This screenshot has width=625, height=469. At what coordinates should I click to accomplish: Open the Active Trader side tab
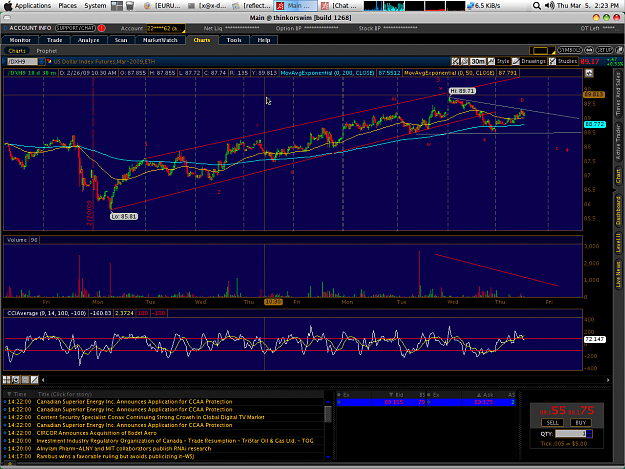tap(618, 142)
